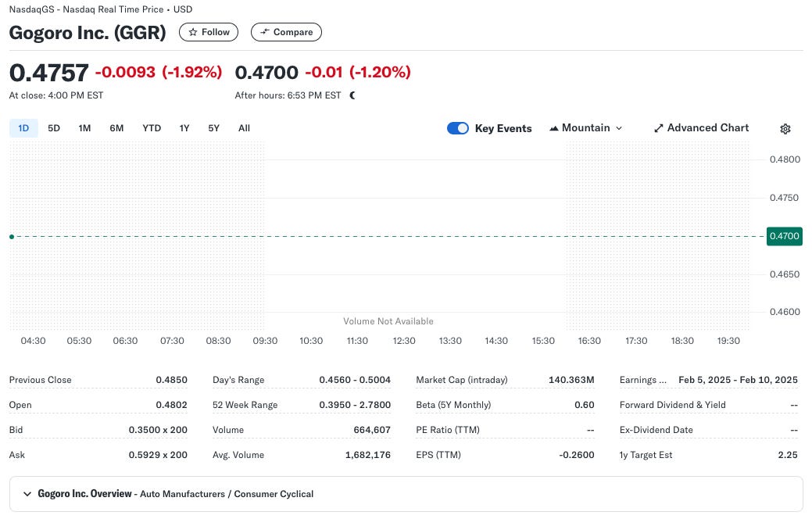Click the Gogoro Inc. (GGR) title

click(88, 32)
